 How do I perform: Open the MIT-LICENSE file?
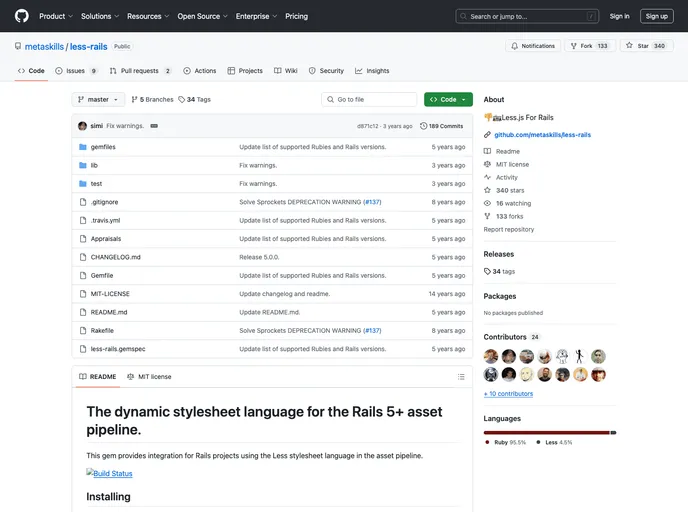tap(110, 294)
